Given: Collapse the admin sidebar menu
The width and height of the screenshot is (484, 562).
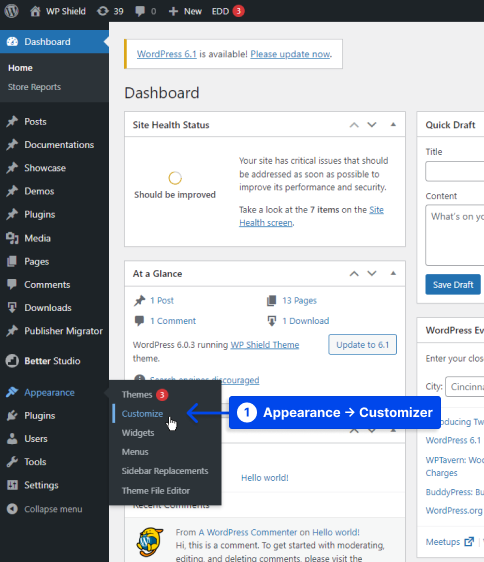Looking at the screenshot, I should pyautogui.click(x=45, y=509).
